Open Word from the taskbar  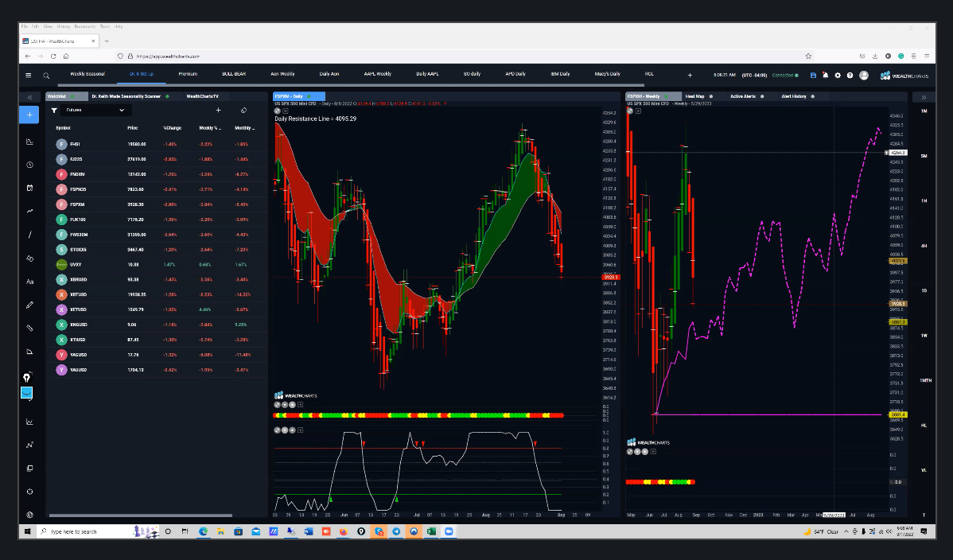(308, 531)
